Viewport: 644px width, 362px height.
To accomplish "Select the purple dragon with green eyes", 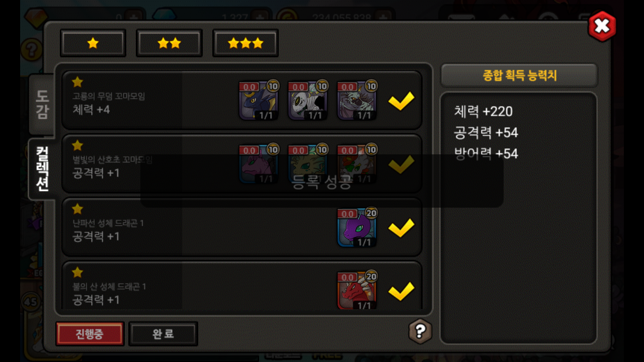I will click(357, 228).
